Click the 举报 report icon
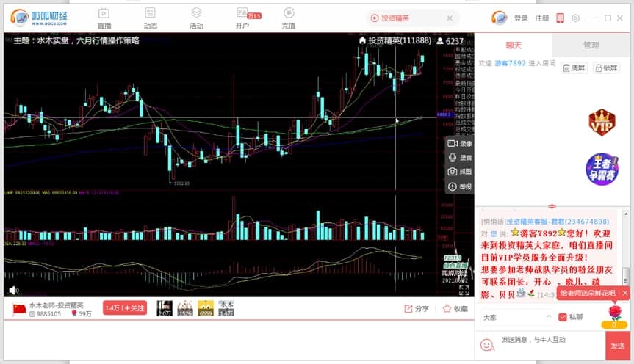 [x=460, y=186]
